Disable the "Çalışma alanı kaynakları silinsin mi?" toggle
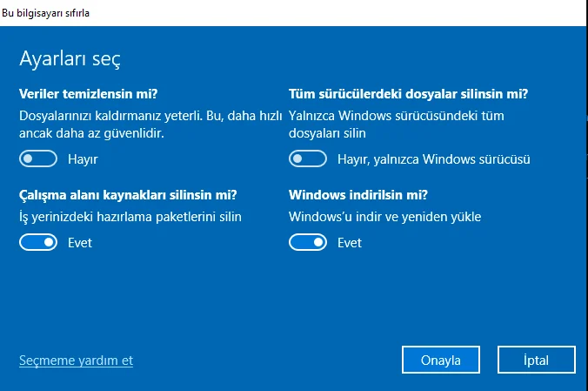Image resolution: width=588 pixels, height=391 pixels. tap(38, 243)
